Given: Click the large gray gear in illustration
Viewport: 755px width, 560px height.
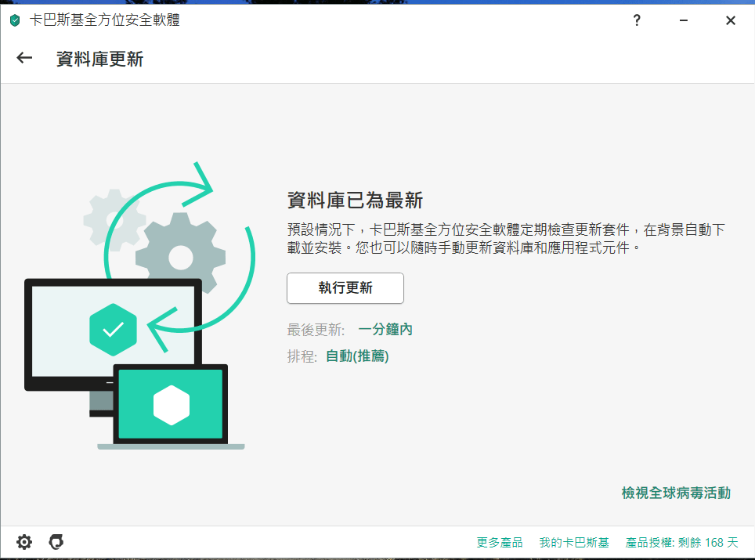Looking at the screenshot, I should coord(180,256).
